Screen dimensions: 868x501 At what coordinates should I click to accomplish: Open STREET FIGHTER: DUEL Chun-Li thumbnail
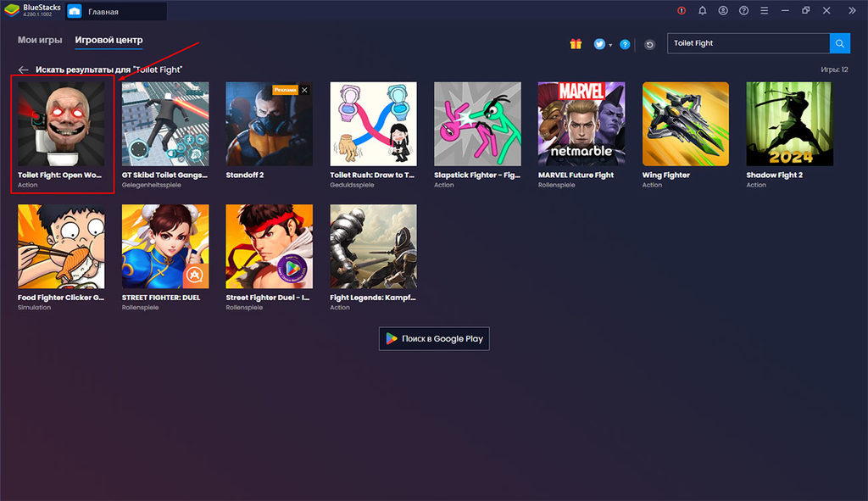[x=165, y=247]
